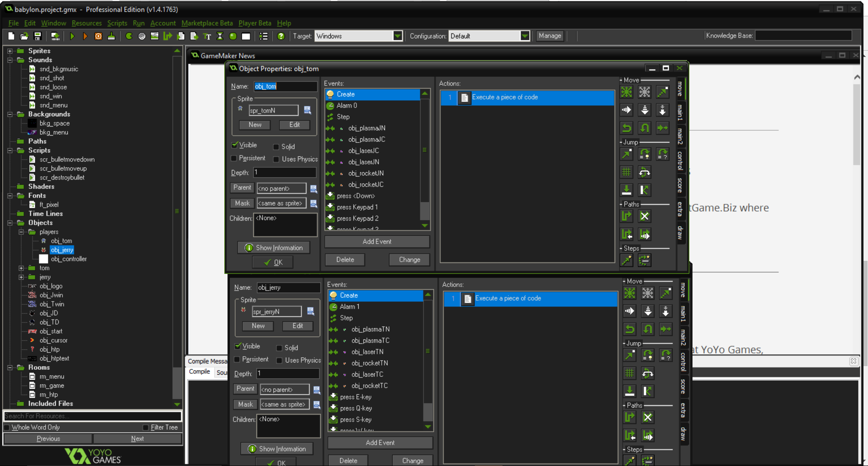
Task: Open an existing project with the folder icon
Action: [x=24, y=36]
